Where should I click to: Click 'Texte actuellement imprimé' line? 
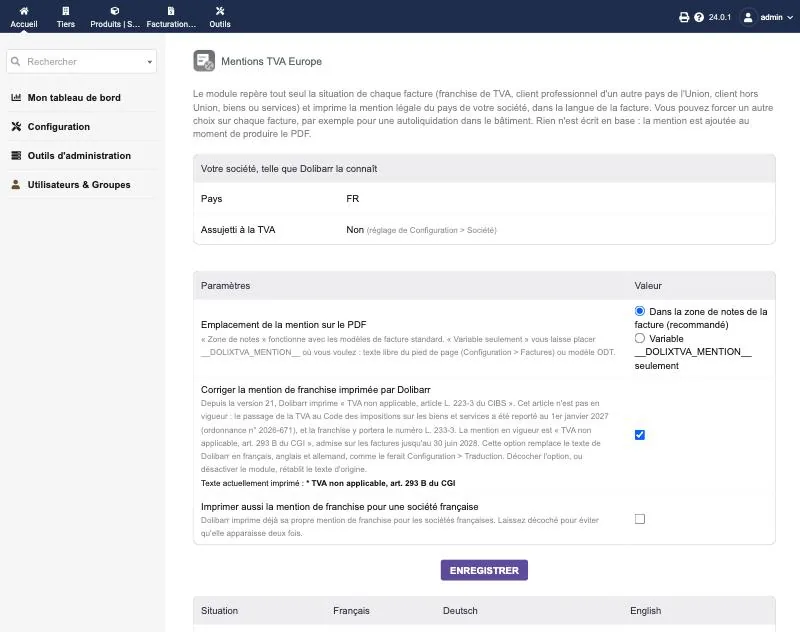(328, 483)
